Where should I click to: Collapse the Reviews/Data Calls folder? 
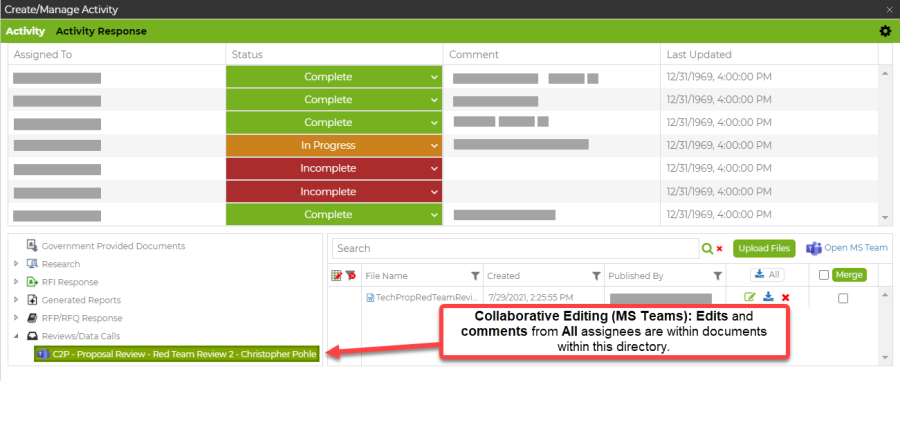click(16, 336)
